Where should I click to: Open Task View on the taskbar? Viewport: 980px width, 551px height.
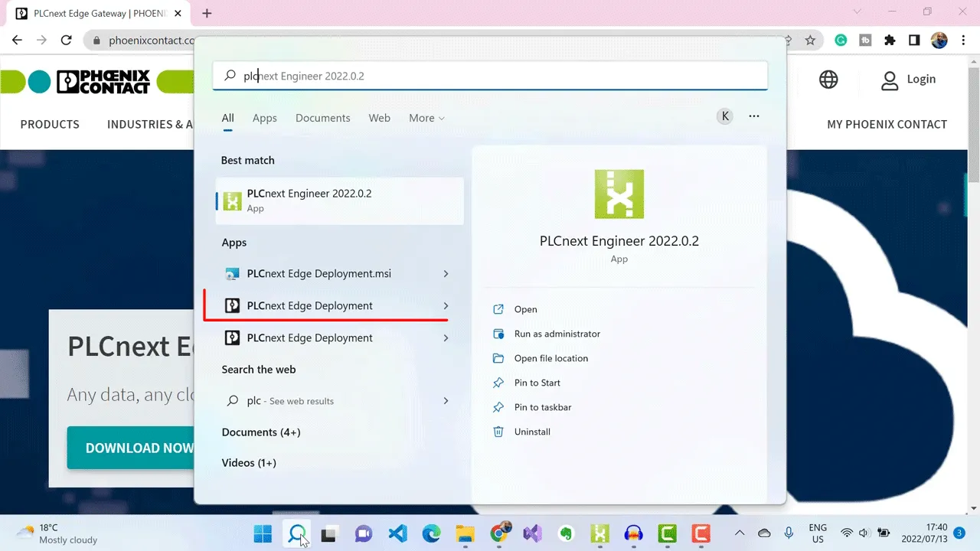click(x=329, y=533)
